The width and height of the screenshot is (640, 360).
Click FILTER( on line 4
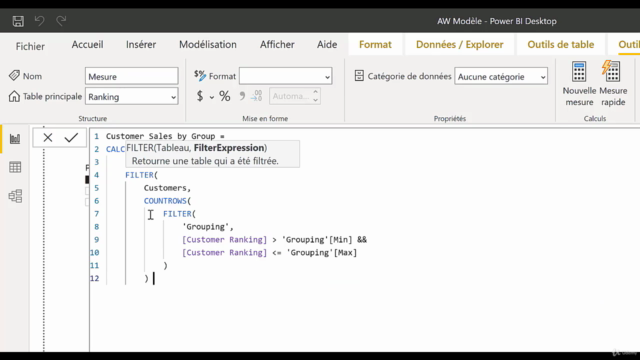click(x=141, y=175)
